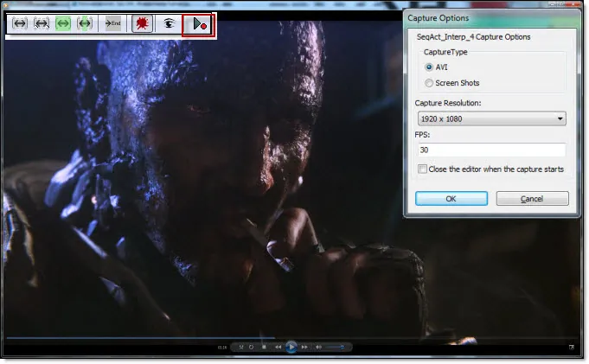Click the play-with-red-dot record movie icon
589x364 pixels.
tap(199, 24)
